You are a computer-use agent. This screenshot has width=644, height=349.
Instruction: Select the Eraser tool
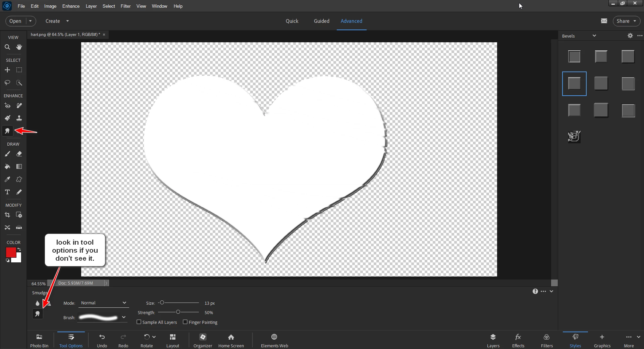(19, 154)
